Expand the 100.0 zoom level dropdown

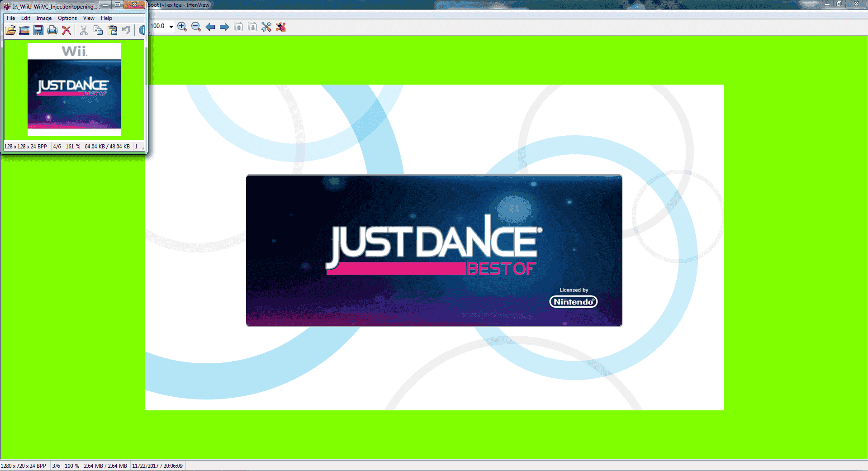171,27
